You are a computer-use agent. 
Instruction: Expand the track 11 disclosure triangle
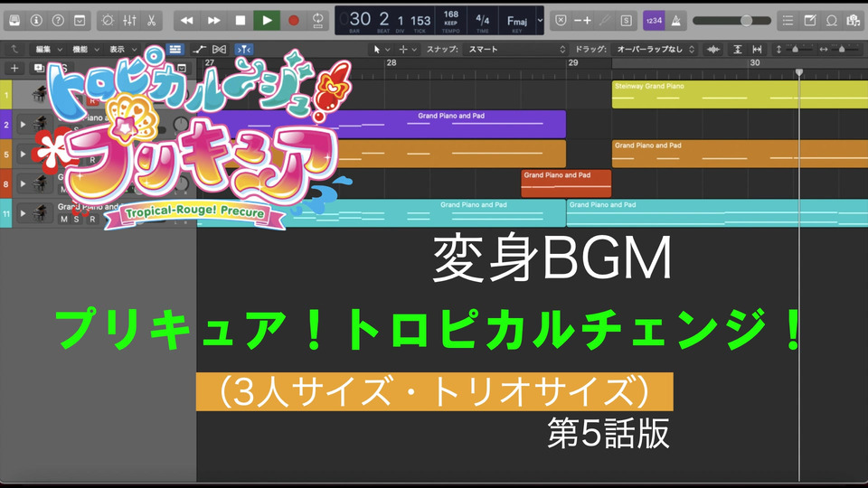23,213
